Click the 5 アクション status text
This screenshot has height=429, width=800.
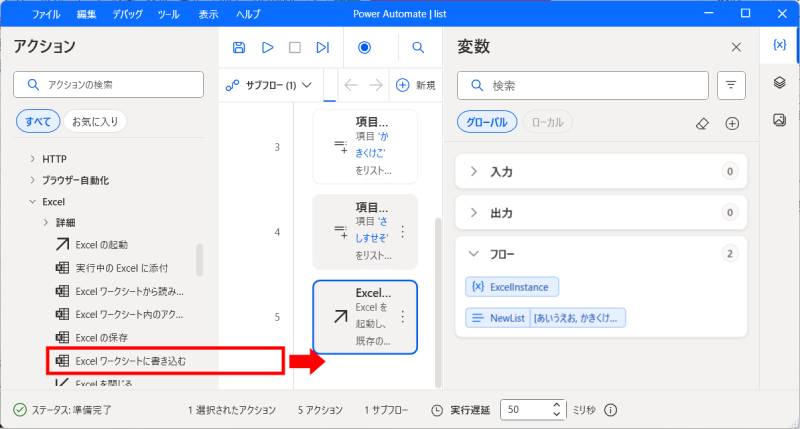[x=320, y=410]
